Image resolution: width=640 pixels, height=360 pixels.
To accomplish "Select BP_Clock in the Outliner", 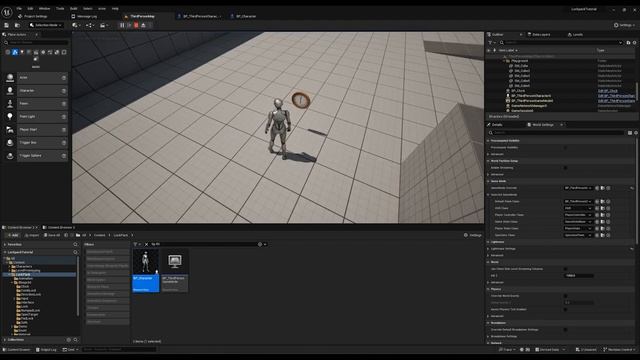I will tap(518, 91).
